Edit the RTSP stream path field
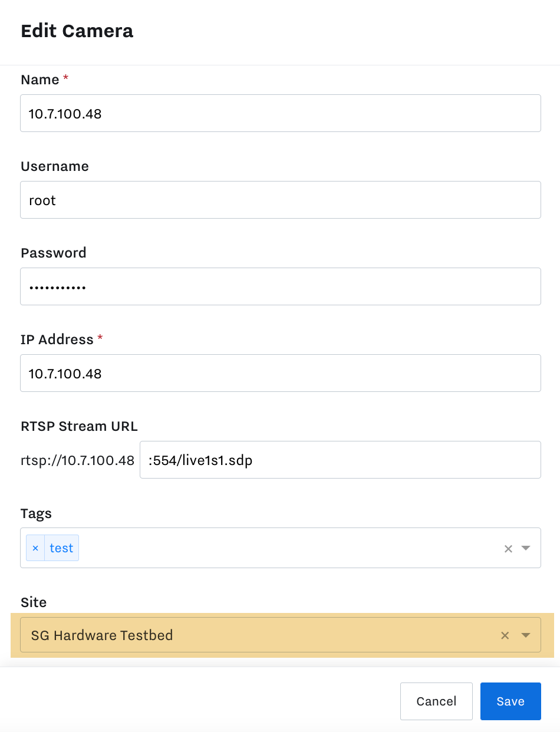560x732 pixels. [x=340, y=460]
